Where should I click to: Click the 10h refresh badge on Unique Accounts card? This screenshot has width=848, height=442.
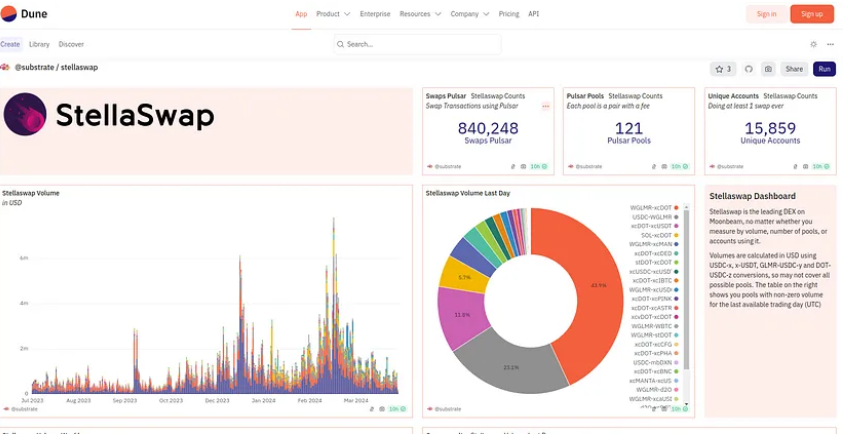[820, 167]
